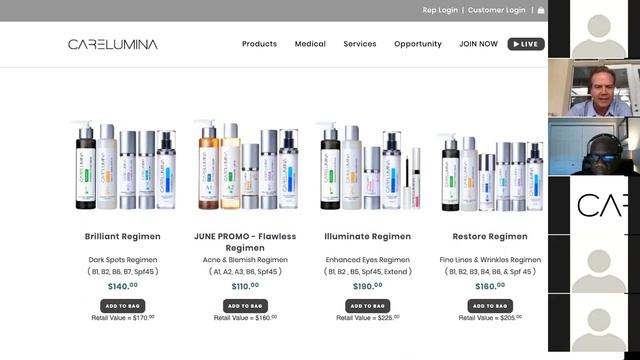Click '( B1, B2, B3, B4, B6, & Spf 45 )' text
This screenshot has height=360, width=640.
coord(490,271)
